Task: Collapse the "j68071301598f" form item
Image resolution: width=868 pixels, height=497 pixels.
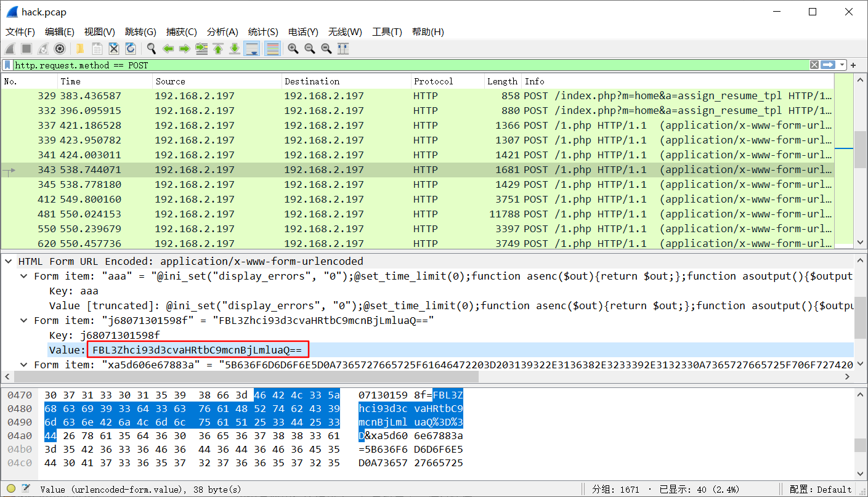Action: click(23, 320)
